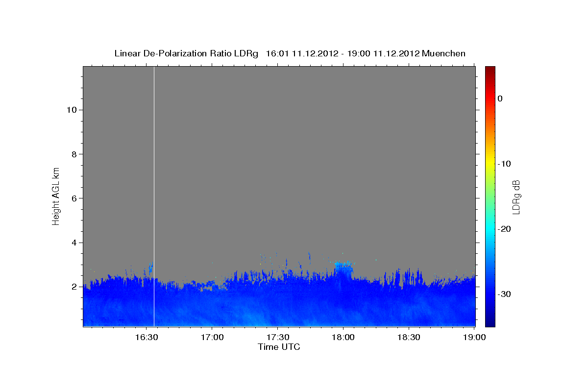Click the 'Height AGL km' axis label
Screen dimensions: 588x392
click(x=56, y=196)
